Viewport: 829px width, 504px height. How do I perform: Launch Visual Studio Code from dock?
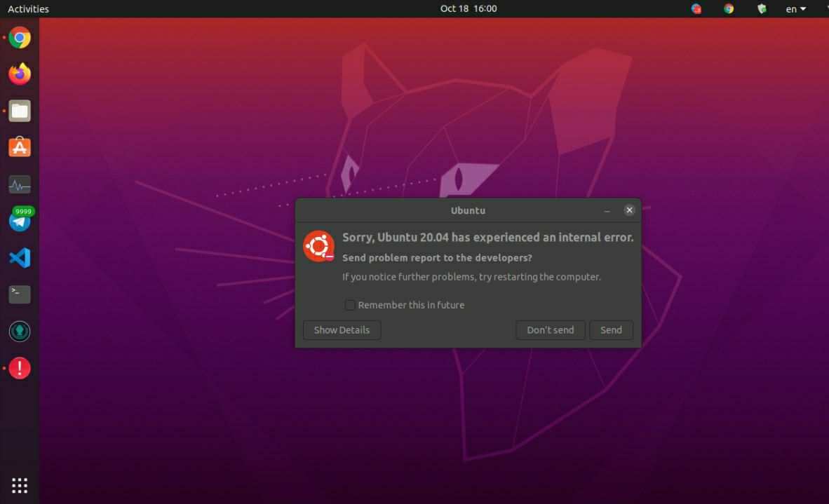(x=20, y=258)
